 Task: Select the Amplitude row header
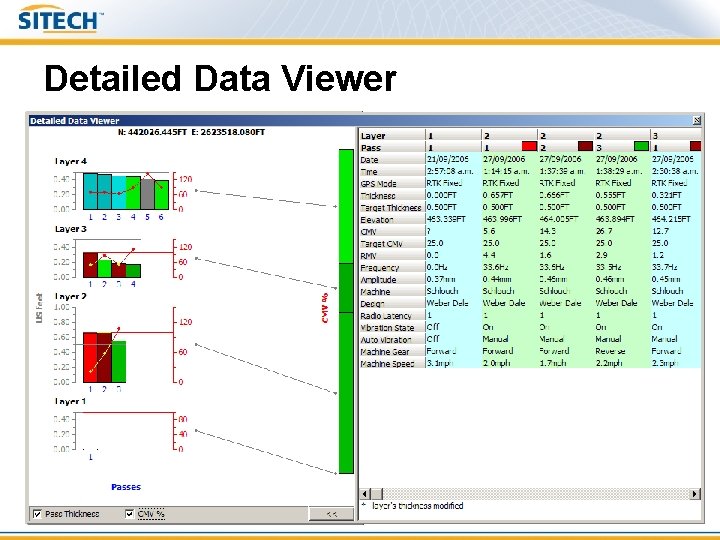[x=392, y=280]
